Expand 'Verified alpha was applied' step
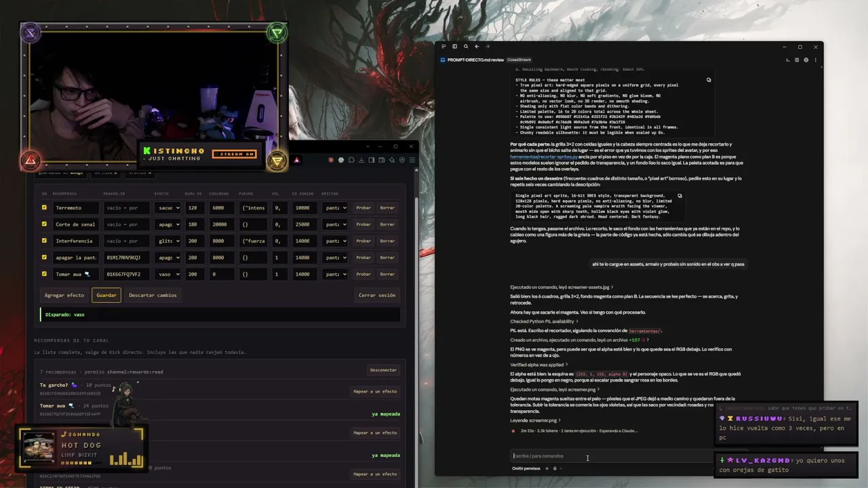 pos(538,365)
